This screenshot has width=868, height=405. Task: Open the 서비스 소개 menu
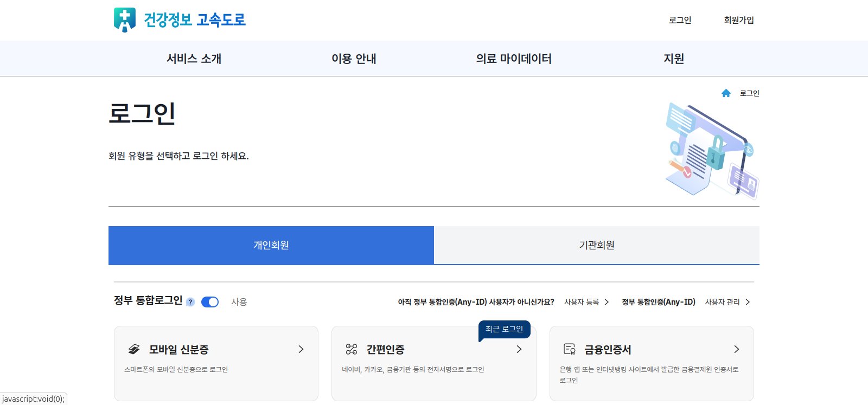tap(194, 59)
